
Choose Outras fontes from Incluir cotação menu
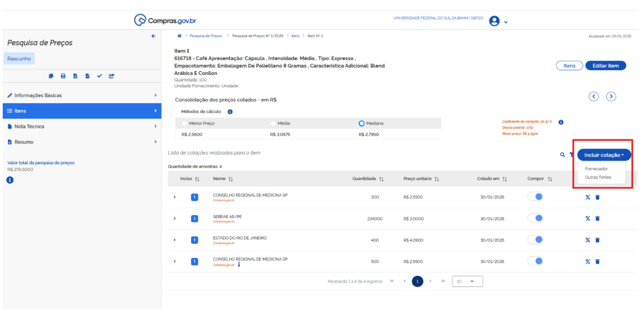tap(598, 177)
